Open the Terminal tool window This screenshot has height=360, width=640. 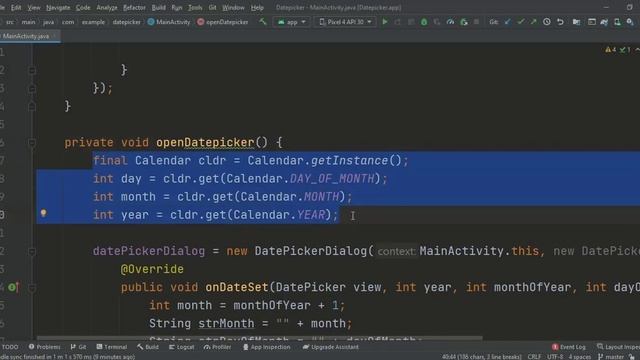(112, 347)
